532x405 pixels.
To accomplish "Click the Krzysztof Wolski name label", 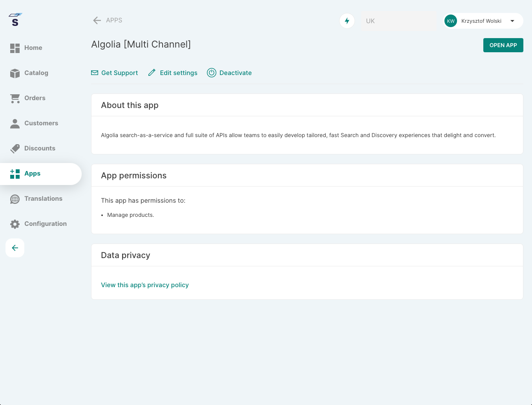I will (x=481, y=21).
